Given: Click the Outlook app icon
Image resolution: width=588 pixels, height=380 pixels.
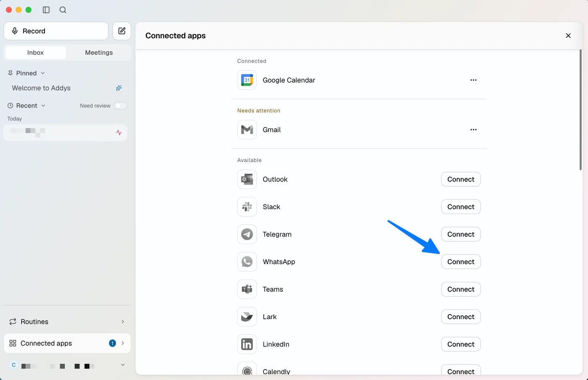Looking at the screenshot, I should coord(247,179).
